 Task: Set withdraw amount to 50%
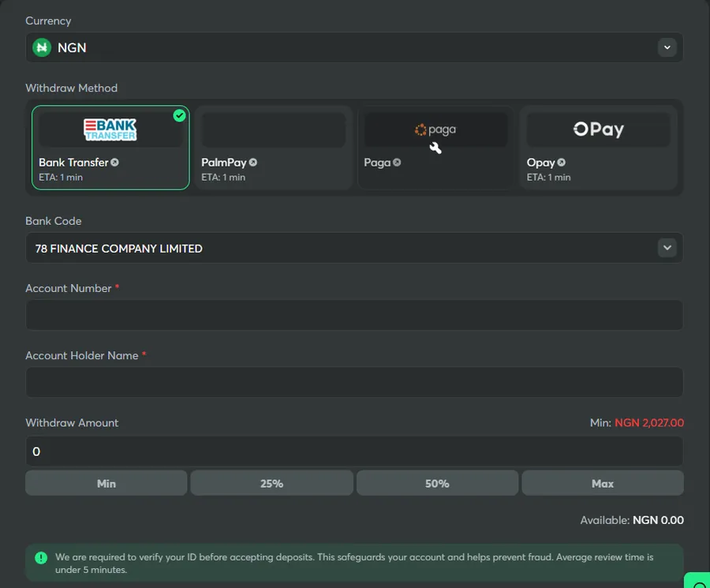437,483
